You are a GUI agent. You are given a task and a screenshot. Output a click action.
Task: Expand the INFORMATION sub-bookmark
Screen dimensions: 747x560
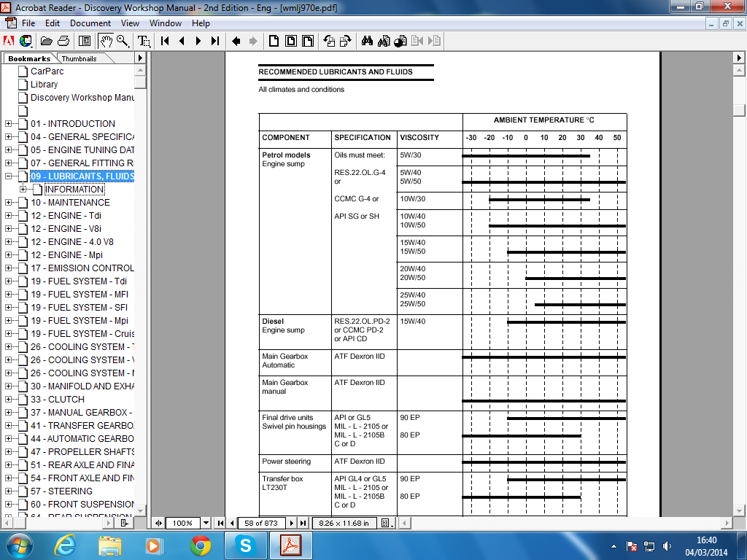click(x=23, y=189)
